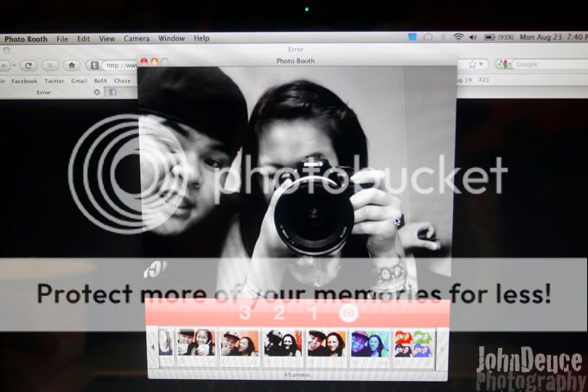This screenshot has height=392, width=588.
Task: Select the four-color pop art thumbnail
Action: pos(413,343)
